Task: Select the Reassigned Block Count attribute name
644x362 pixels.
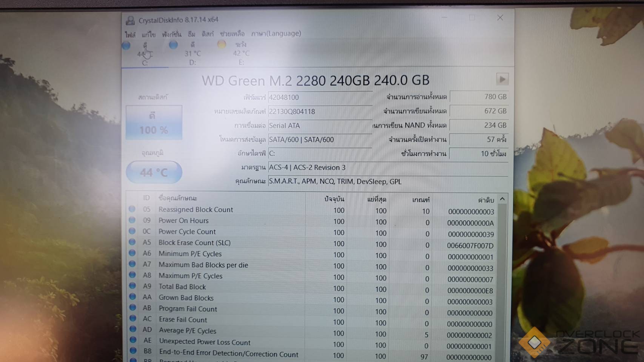Action: [196, 209]
